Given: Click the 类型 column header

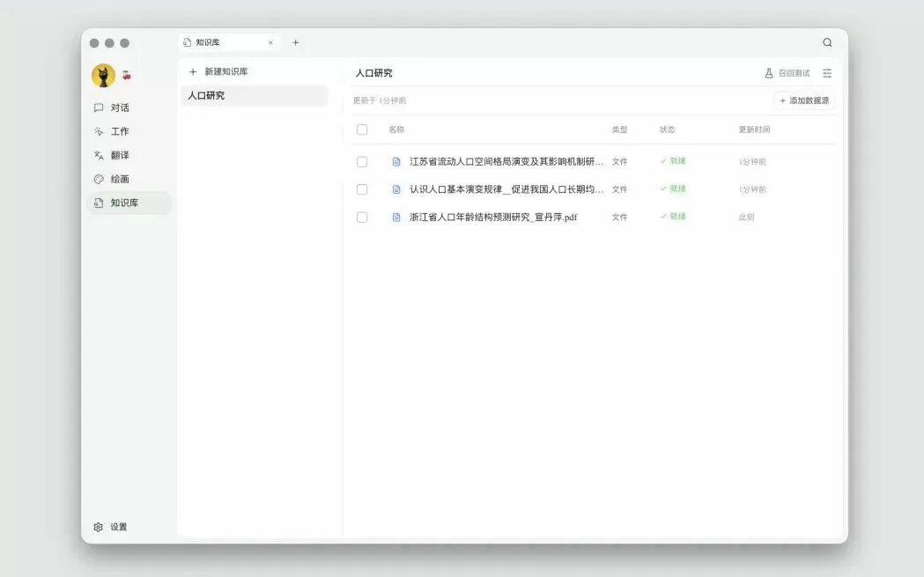Looking at the screenshot, I should pos(619,129).
